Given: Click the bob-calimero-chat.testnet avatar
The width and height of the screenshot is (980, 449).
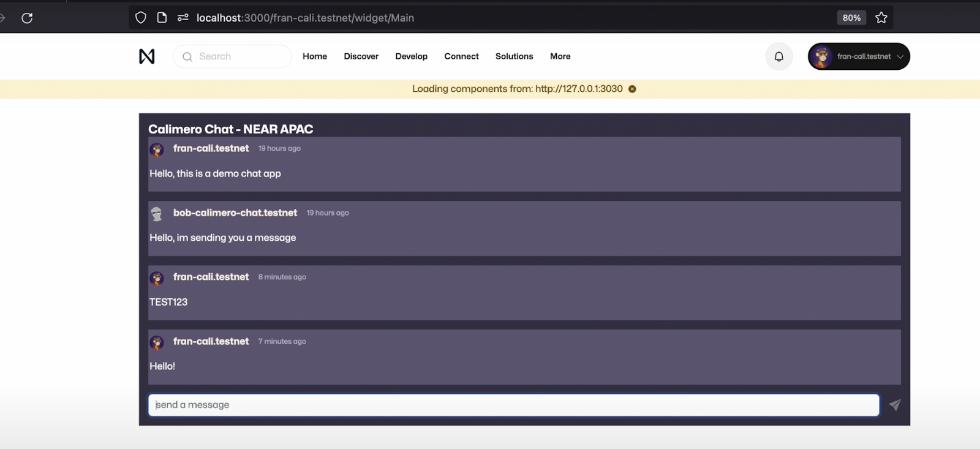Looking at the screenshot, I should [x=157, y=214].
